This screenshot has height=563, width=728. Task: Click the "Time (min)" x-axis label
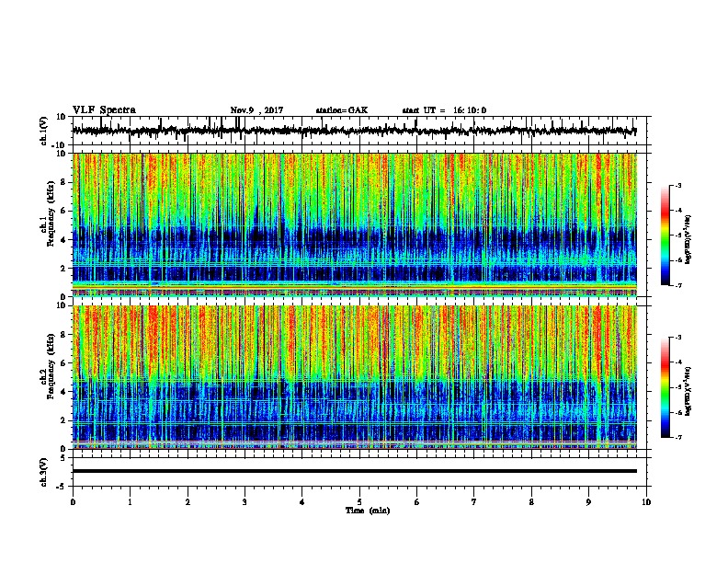point(368,511)
